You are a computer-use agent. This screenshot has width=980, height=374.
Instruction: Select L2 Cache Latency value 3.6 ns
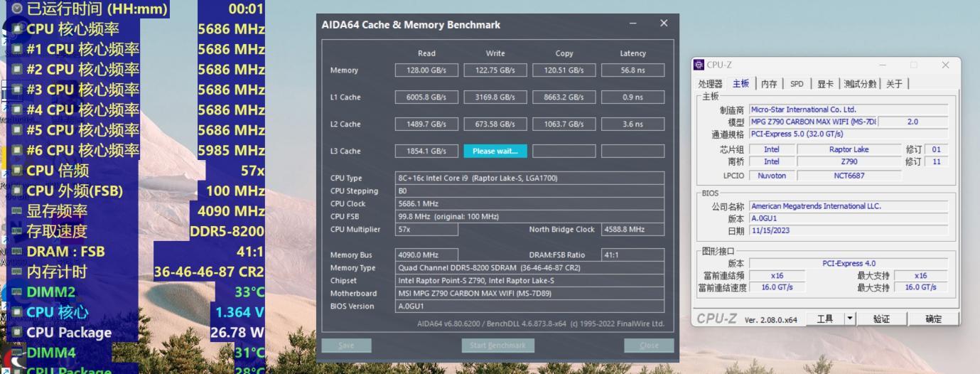pyautogui.click(x=632, y=124)
